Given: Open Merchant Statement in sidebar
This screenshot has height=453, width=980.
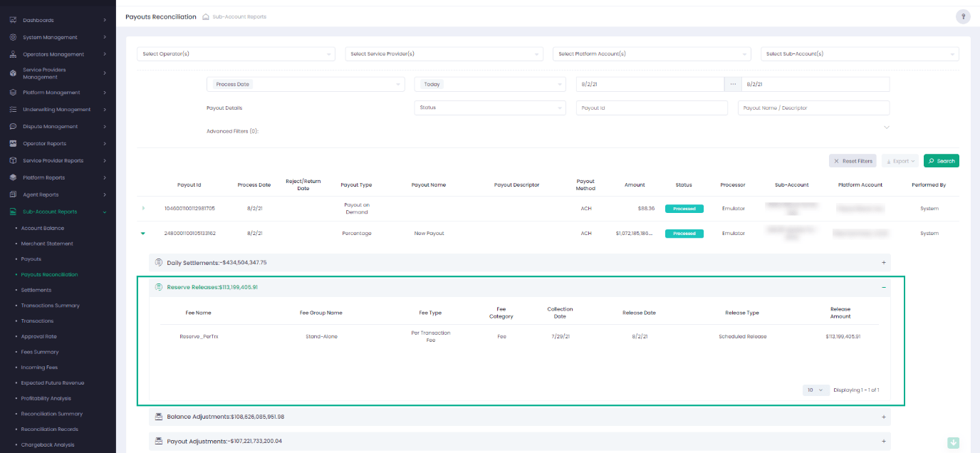Looking at the screenshot, I should pyautogui.click(x=47, y=244).
